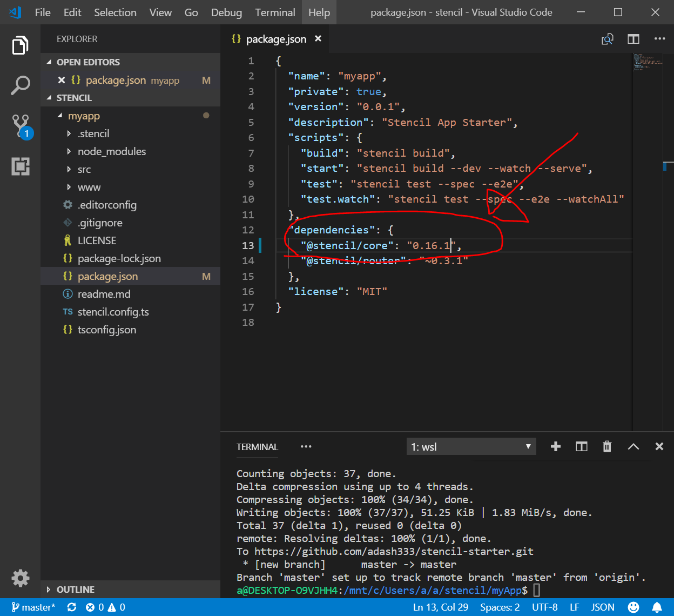This screenshot has height=616, width=674.
Task: Click the "license": "MIT" line
Action: (x=338, y=291)
